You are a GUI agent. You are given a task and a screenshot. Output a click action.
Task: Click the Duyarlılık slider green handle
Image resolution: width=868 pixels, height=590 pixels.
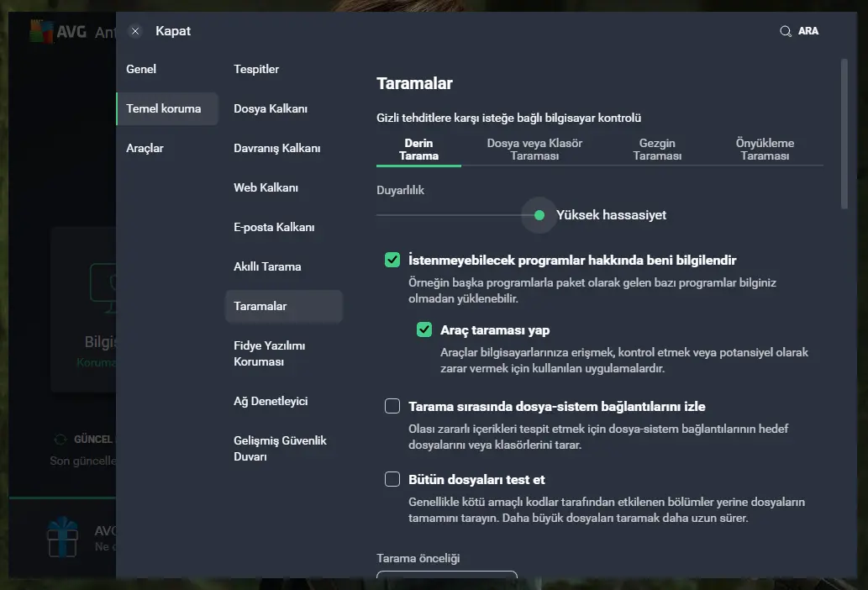539,215
